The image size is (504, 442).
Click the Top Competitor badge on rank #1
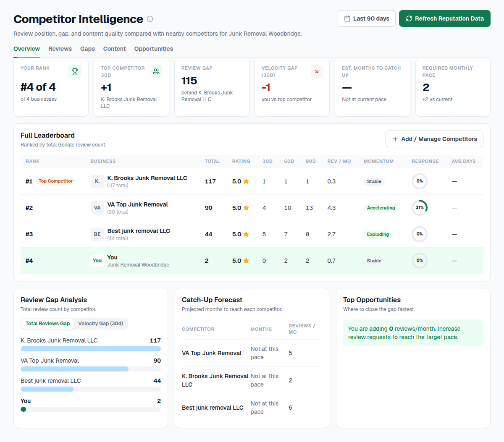tap(55, 181)
